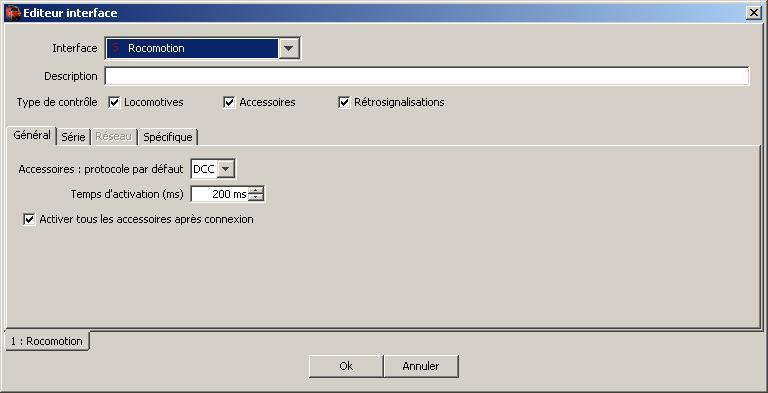
Task: Toggle the Rétrosignalisations checkbox
Action: pos(344,102)
